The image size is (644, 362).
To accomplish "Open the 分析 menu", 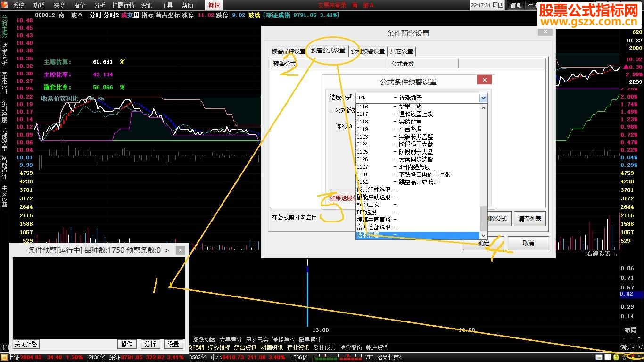I will (x=99, y=6).
